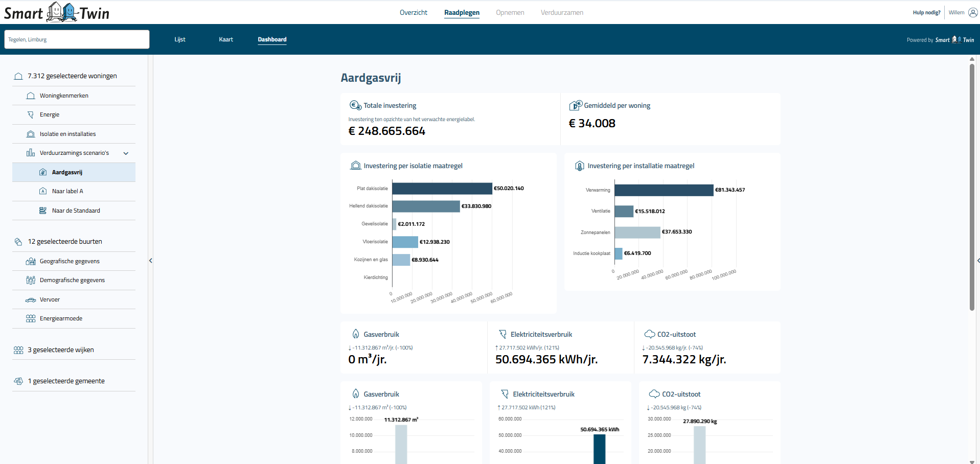The height and width of the screenshot is (464, 980).
Task: Click the Tegelen, Limburg search field
Action: [77, 39]
